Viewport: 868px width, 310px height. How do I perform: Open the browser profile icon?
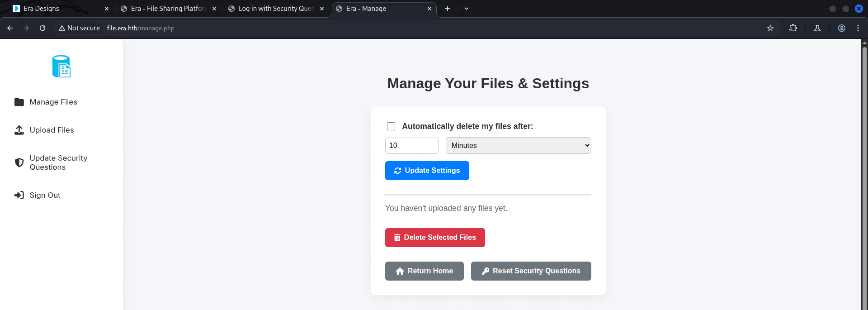point(842,28)
